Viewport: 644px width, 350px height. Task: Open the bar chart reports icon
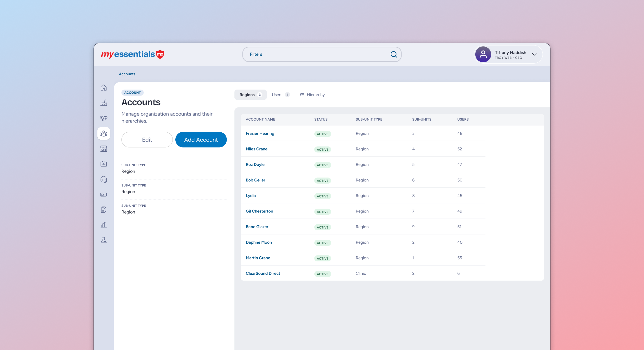click(x=103, y=225)
